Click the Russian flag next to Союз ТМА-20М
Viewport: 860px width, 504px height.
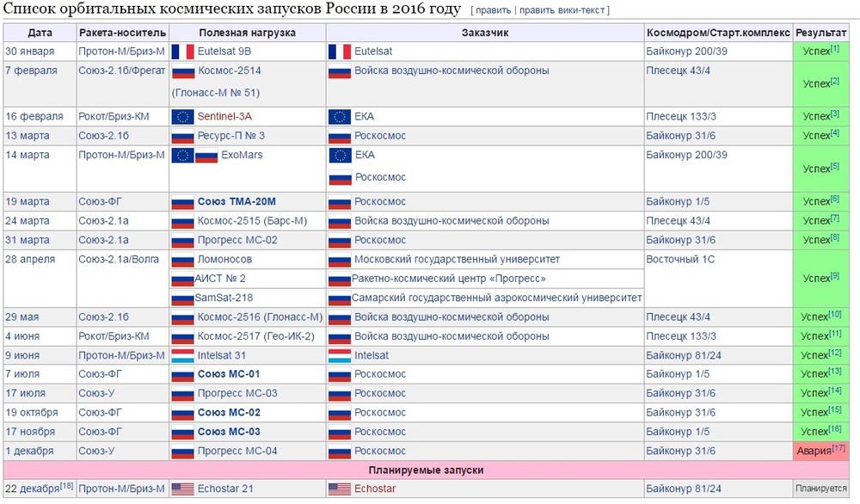pyautogui.click(x=182, y=202)
